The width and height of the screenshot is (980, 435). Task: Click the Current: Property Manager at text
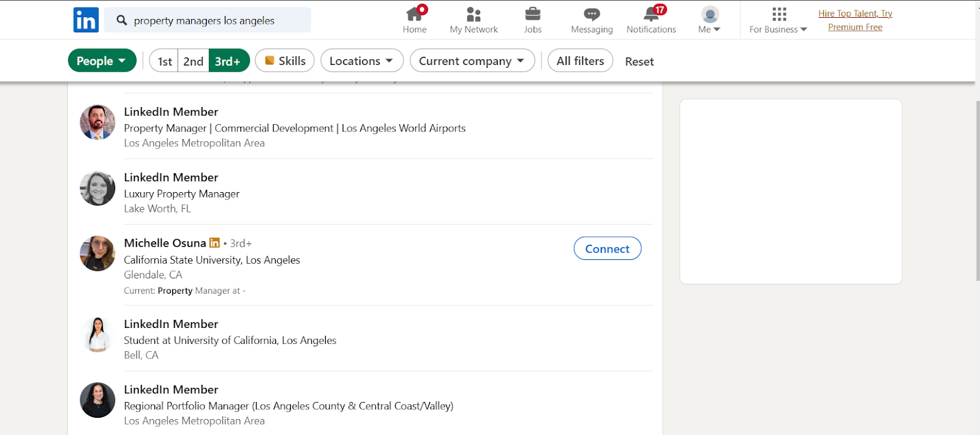(x=184, y=291)
